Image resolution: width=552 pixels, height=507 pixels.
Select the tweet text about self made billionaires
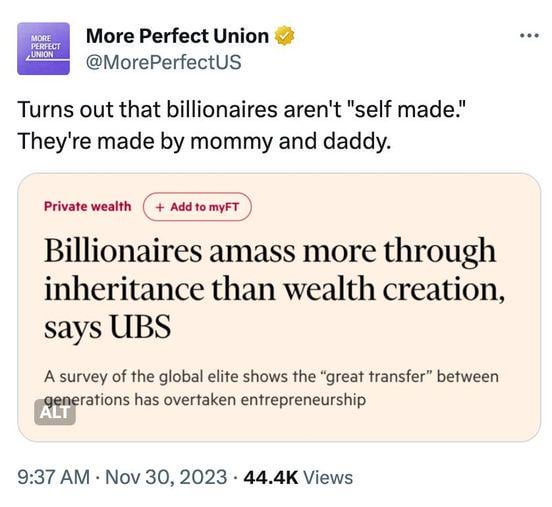click(x=241, y=125)
